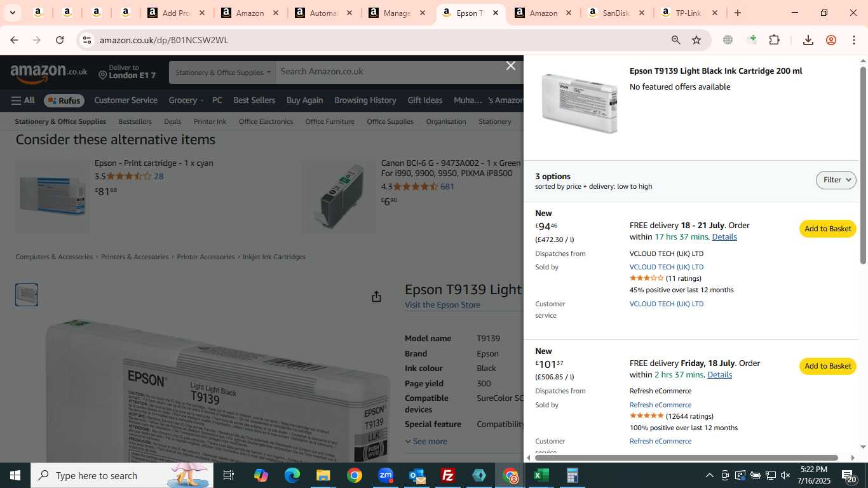868x488 pixels.
Task: Switch to the SanDisk browser tab
Action: click(x=615, y=13)
